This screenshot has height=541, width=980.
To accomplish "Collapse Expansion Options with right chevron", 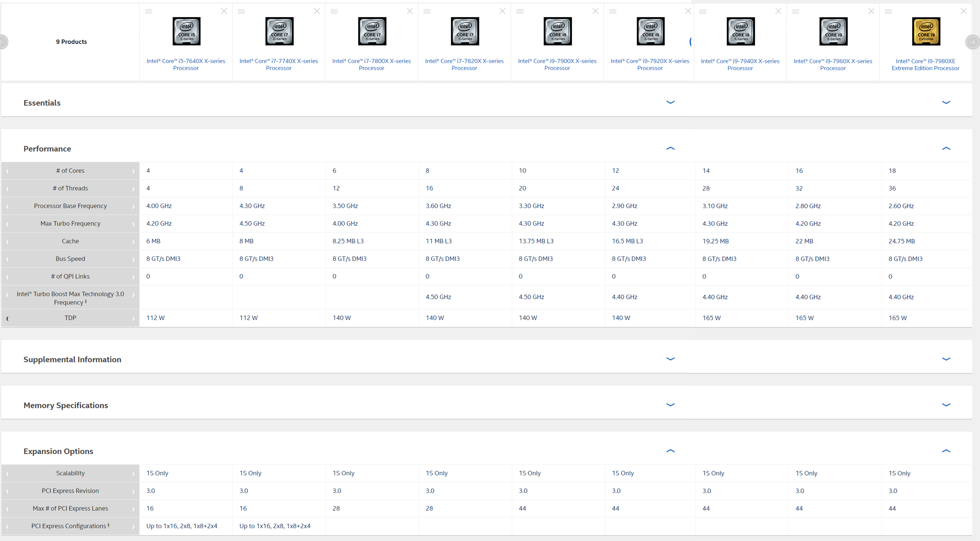I will point(946,451).
